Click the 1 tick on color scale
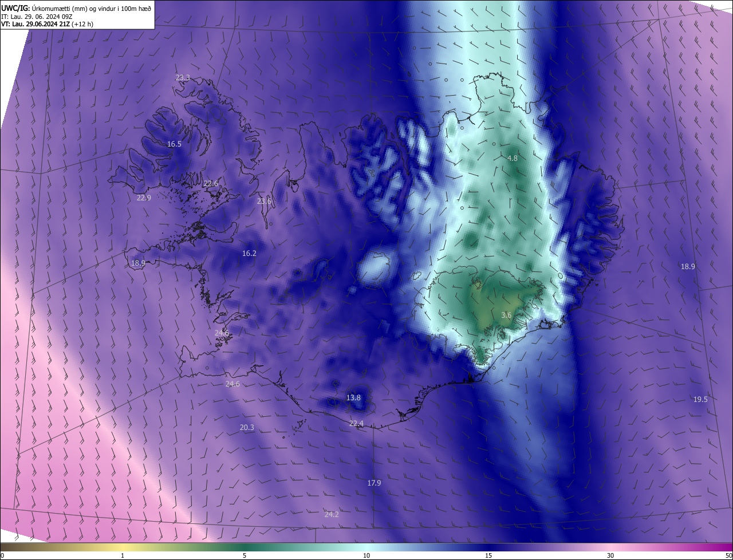733x560 pixels. [123, 555]
